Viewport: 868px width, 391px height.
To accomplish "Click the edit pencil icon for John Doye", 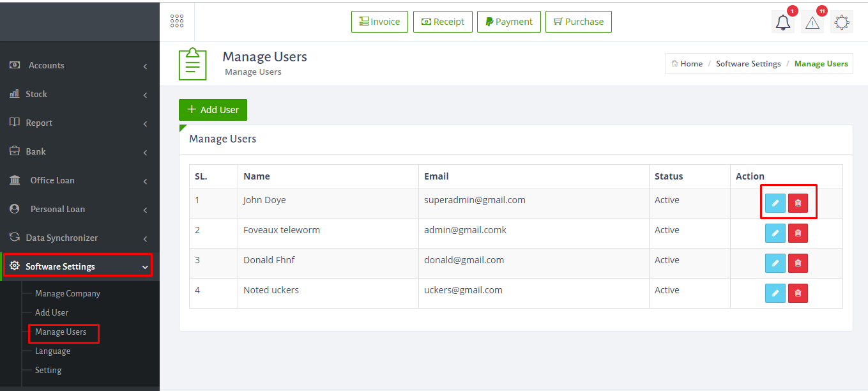I will [x=775, y=203].
